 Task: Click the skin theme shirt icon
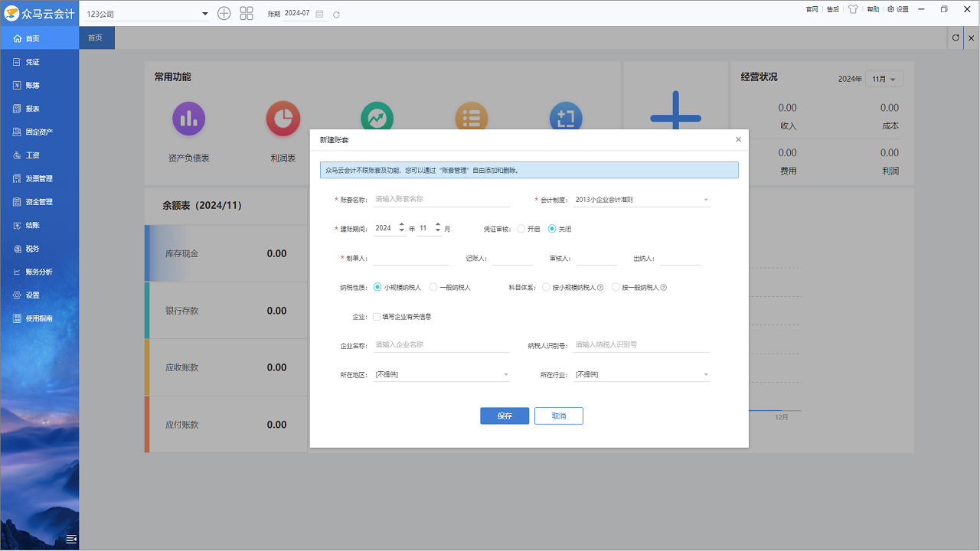point(853,9)
